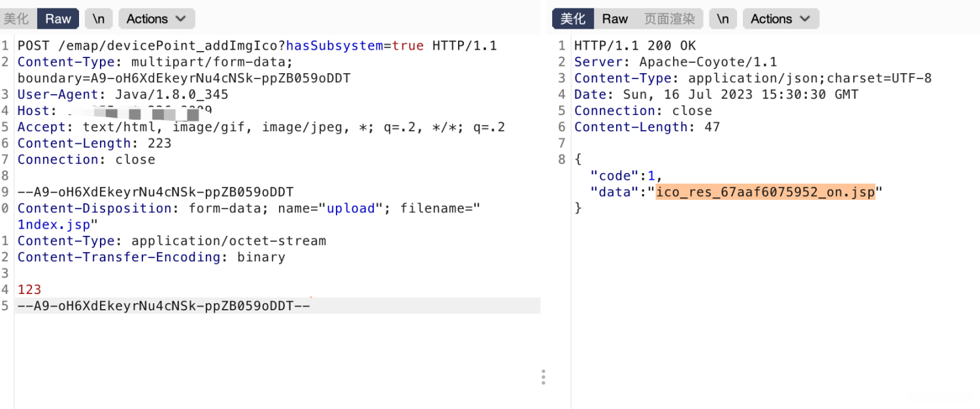Image resolution: width=980 pixels, height=409 pixels.
Task: Select 美化 tab in response pane
Action: point(573,19)
